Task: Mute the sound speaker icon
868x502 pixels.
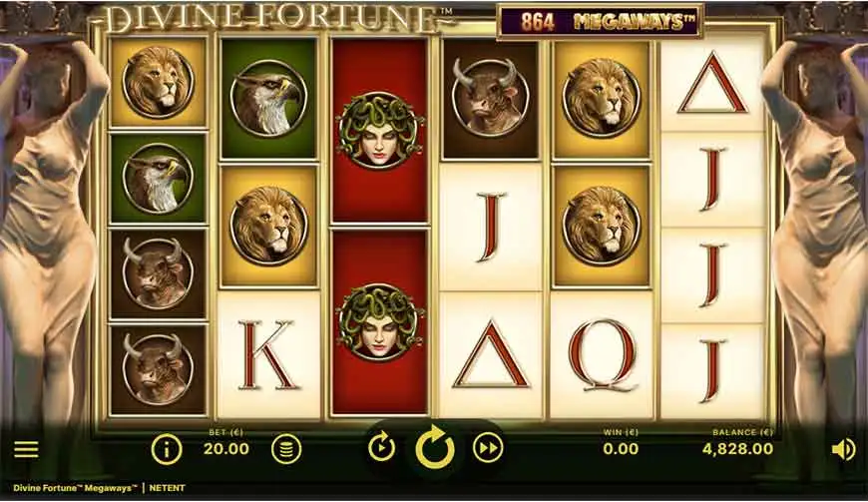Action: click(x=844, y=450)
